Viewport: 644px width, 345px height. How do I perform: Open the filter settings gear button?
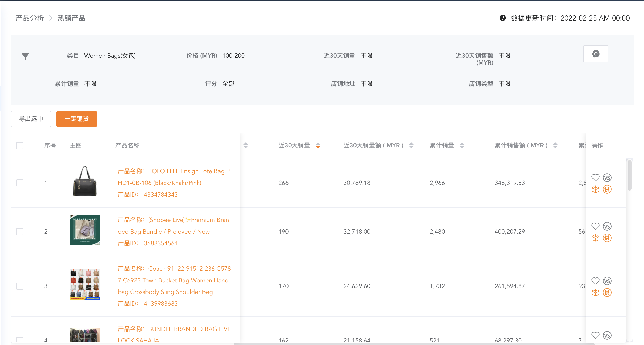click(x=596, y=54)
